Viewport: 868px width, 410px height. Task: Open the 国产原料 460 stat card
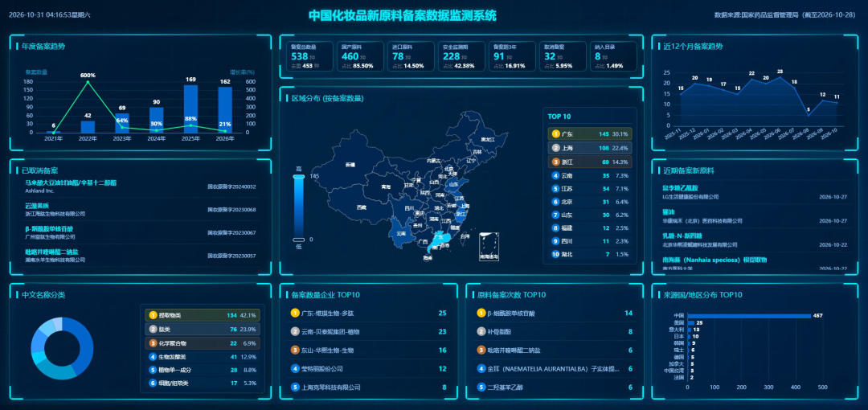click(361, 56)
